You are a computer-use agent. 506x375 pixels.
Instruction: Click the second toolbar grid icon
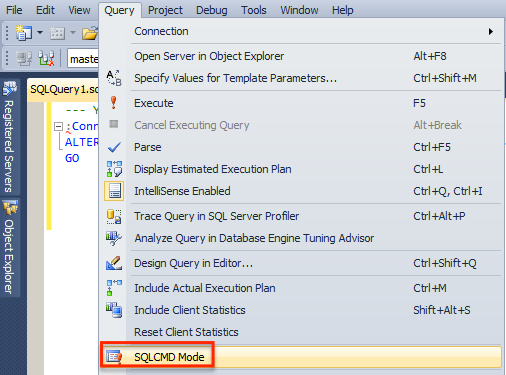(x=57, y=33)
